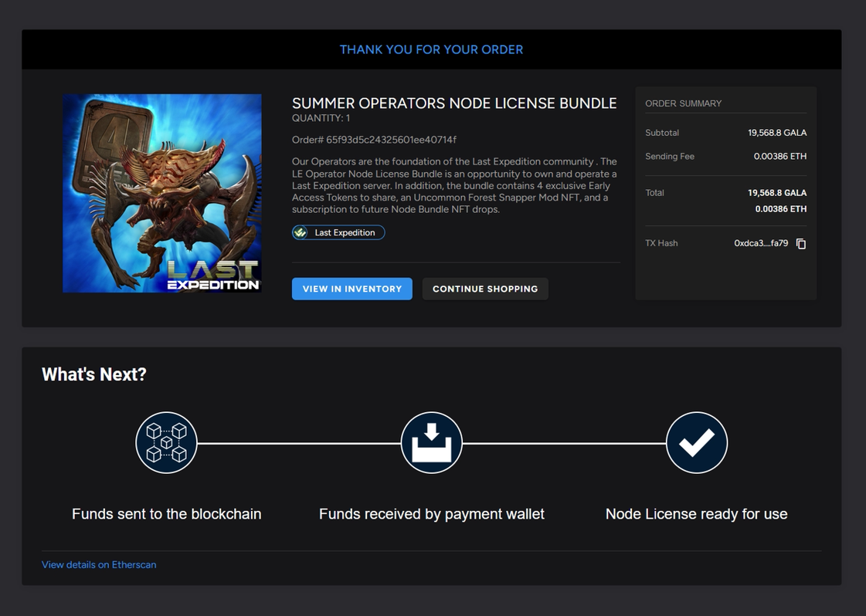Click Funds sent to the blockchain label

tap(166, 514)
